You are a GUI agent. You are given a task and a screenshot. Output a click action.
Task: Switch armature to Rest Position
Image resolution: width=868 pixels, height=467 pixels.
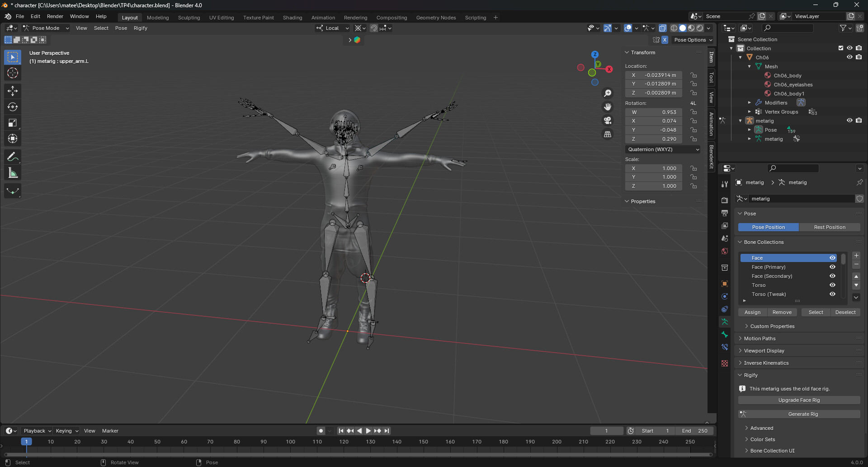point(830,227)
